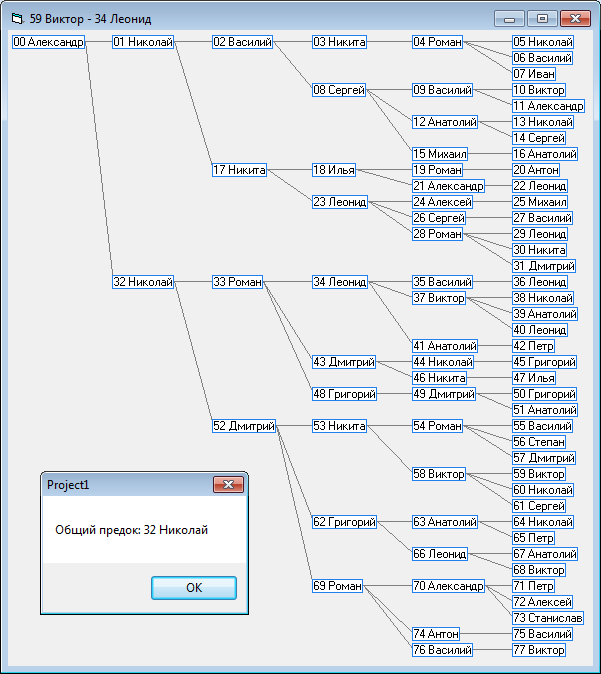This screenshot has width=601, height=674.
Task: Select node 23 Леонид
Action: pyautogui.click(x=340, y=202)
